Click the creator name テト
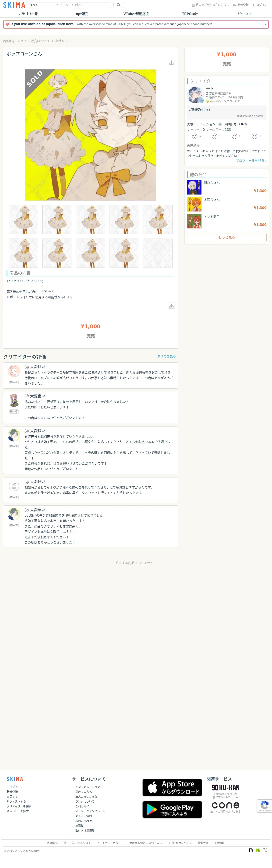The height and width of the screenshot is (868, 272). click(x=210, y=89)
